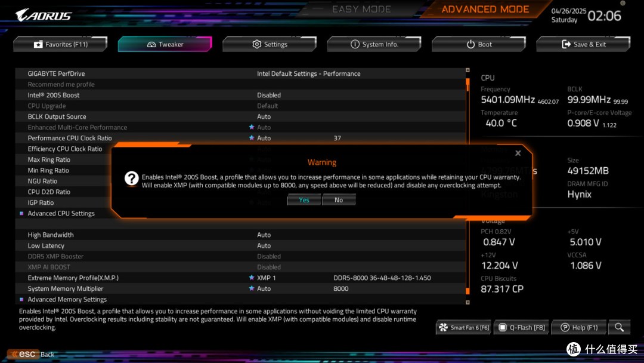The width and height of the screenshot is (644, 363).
Task: Click the CPU frequency 5401.09MHz readout
Action: point(507,100)
